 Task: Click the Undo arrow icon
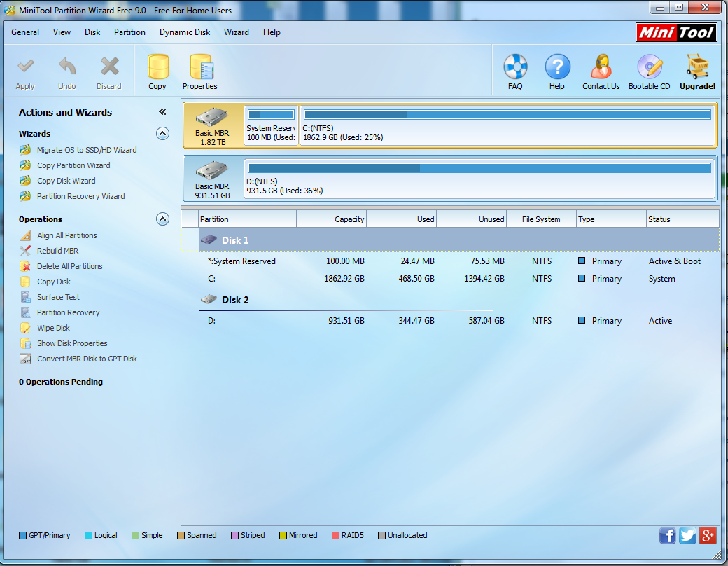pyautogui.click(x=67, y=67)
